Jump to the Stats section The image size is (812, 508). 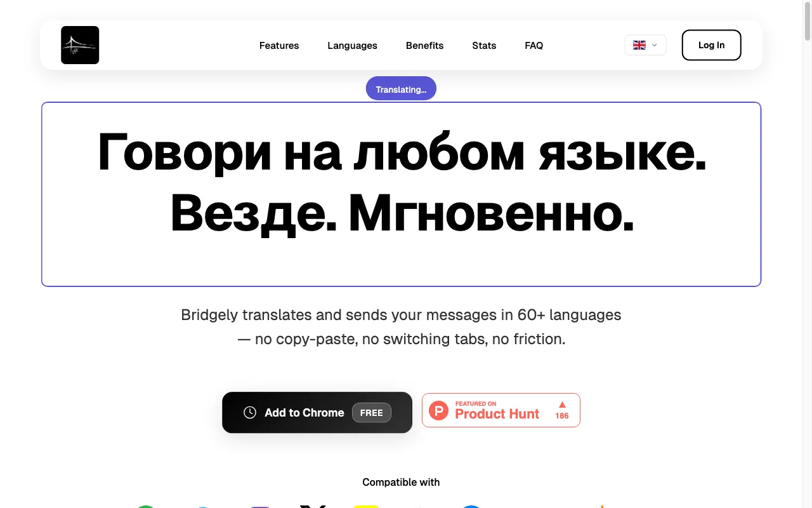[484, 46]
